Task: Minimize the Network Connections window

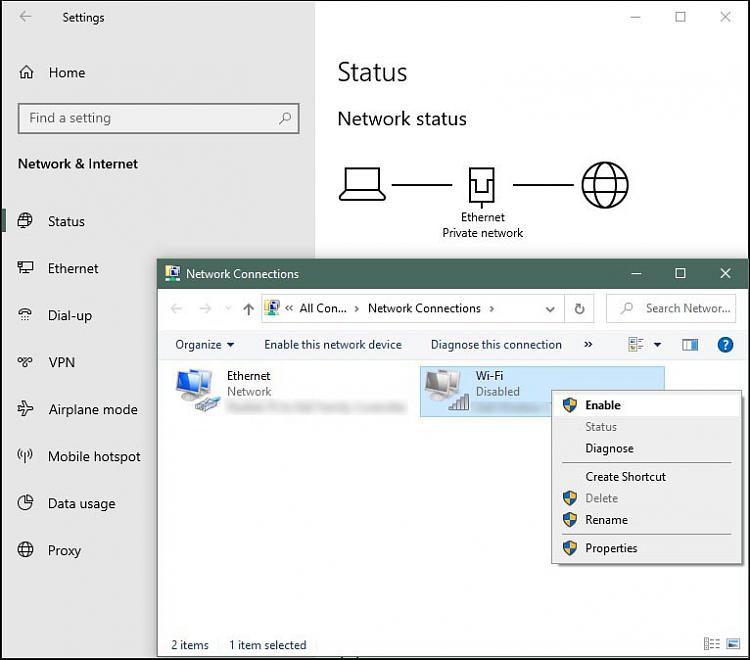Action: click(x=636, y=273)
